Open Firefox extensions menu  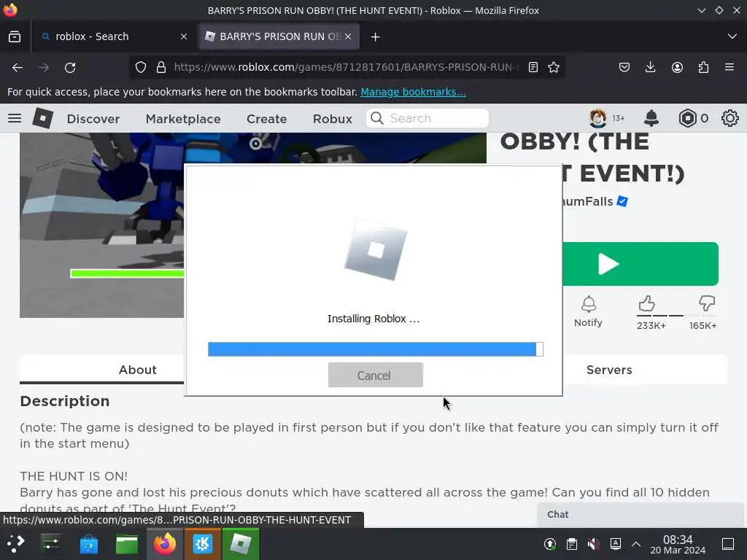pos(703,67)
